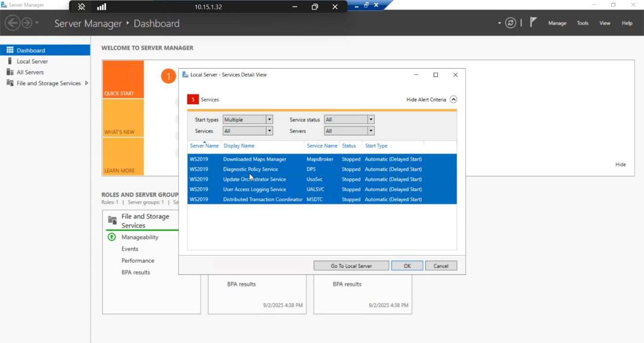The width and height of the screenshot is (644, 343).
Task: Open the navigation history dropdown arrow
Action: (37, 22)
